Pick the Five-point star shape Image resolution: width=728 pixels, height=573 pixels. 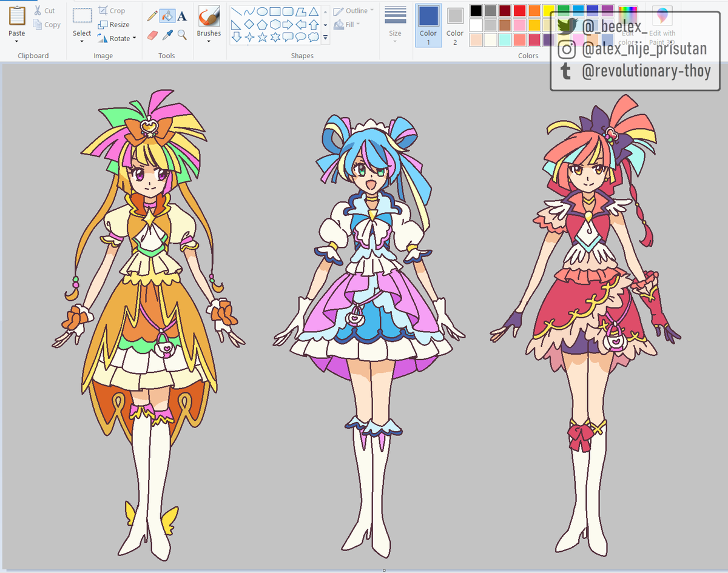[262, 37]
